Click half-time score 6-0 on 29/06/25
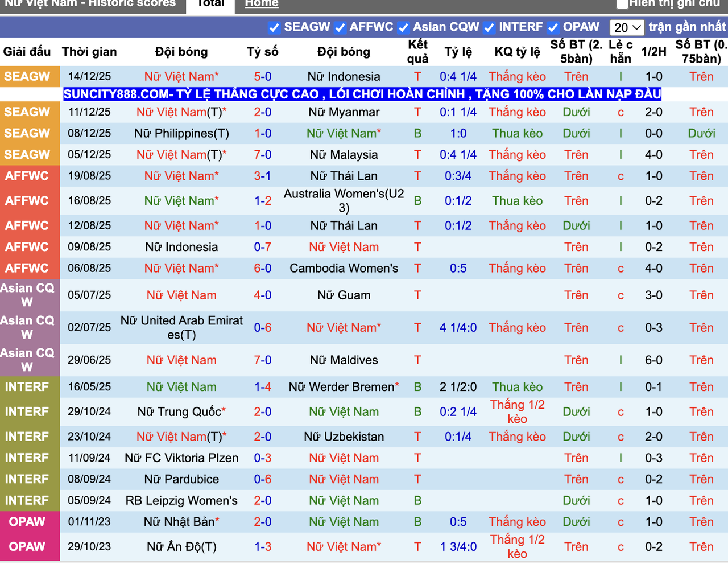Viewport: 728px width, 564px height. [x=654, y=360]
